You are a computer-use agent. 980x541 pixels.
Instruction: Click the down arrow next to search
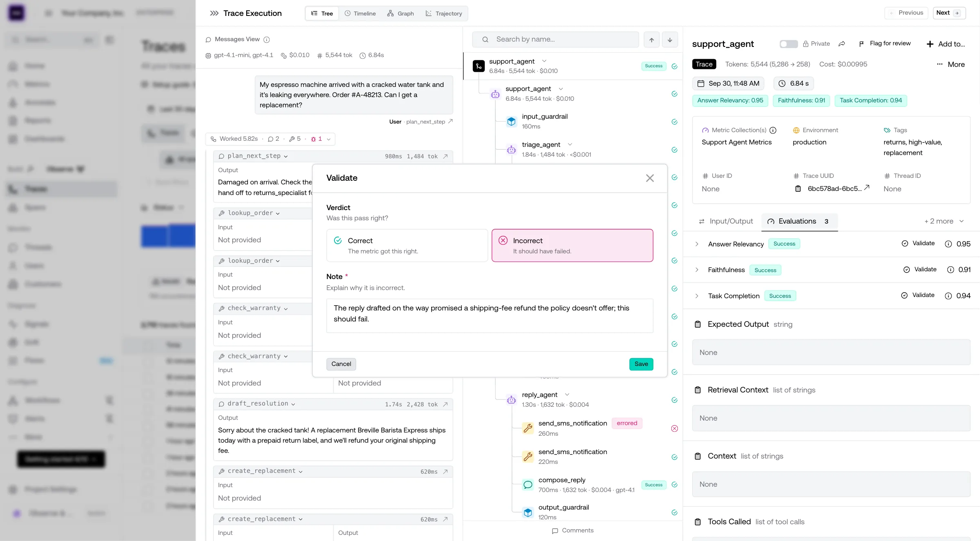click(x=670, y=40)
